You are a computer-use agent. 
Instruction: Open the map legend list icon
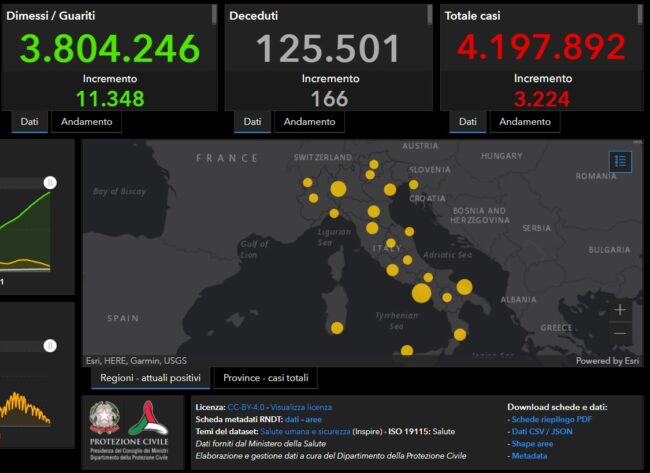click(x=620, y=161)
